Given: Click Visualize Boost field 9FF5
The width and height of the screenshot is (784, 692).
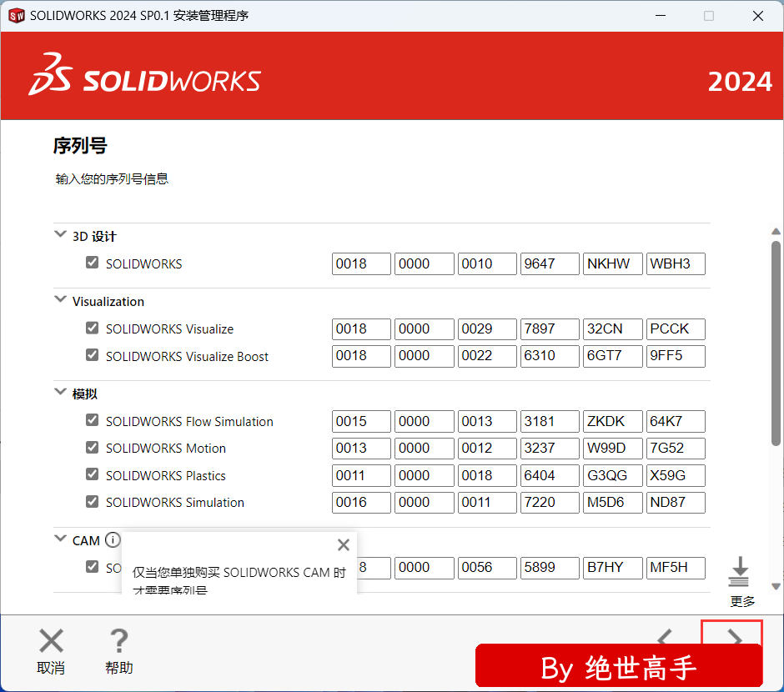Looking at the screenshot, I should (676, 356).
